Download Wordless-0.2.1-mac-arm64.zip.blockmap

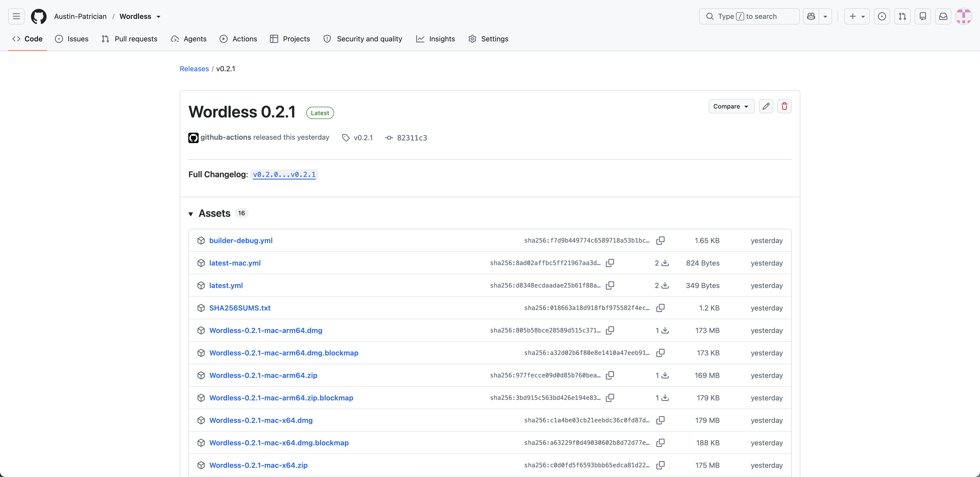point(281,398)
